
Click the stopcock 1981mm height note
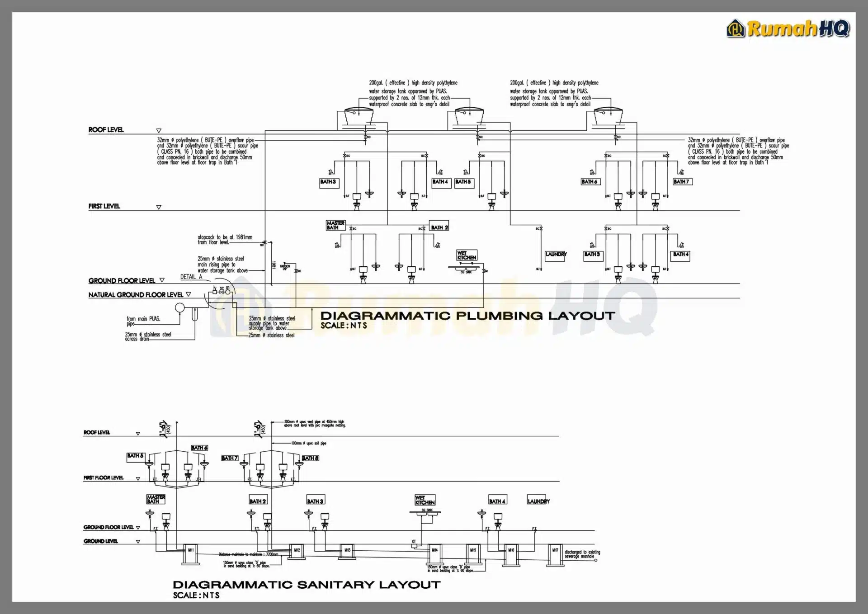click(x=225, y=240)
